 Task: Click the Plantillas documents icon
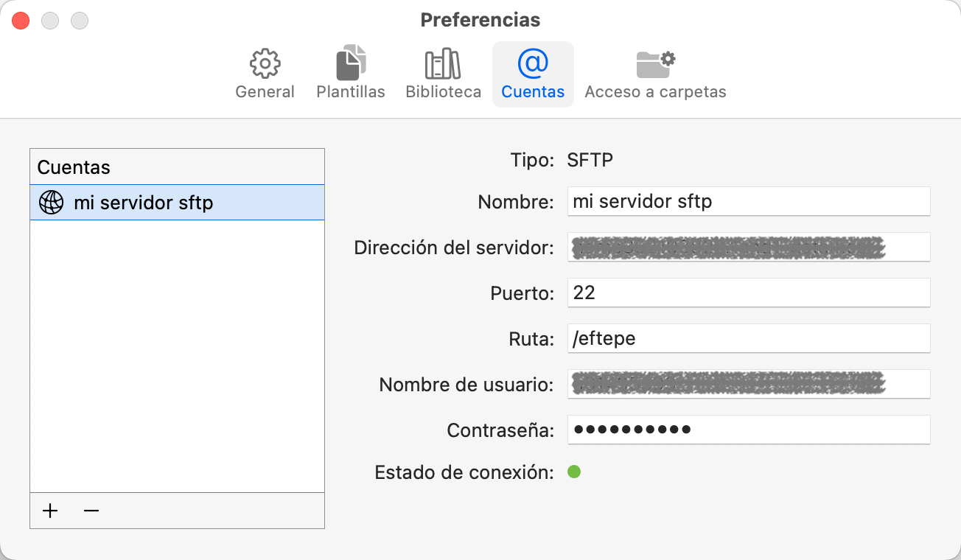click(349, 63)
